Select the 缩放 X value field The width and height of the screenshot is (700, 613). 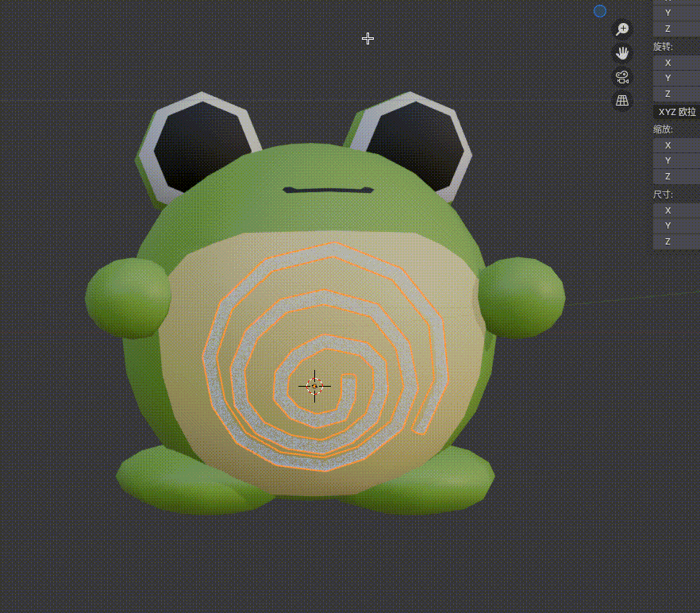click(x=676, y=145)
